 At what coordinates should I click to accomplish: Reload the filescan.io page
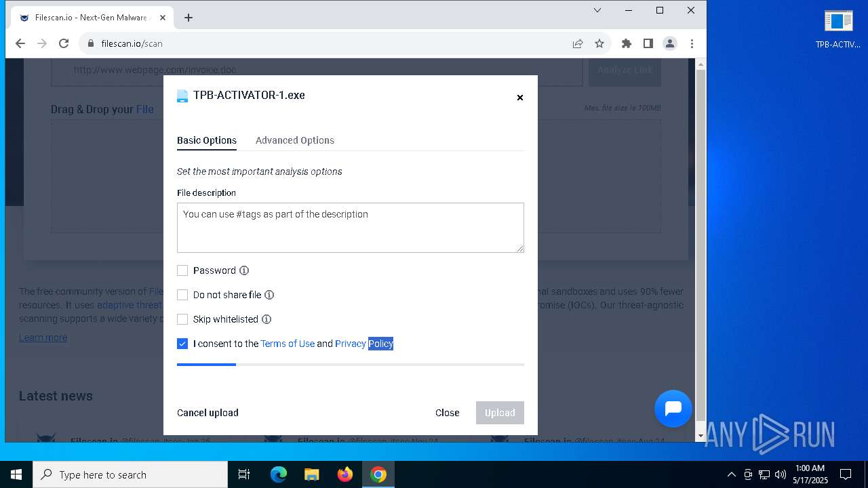[64, 43]
